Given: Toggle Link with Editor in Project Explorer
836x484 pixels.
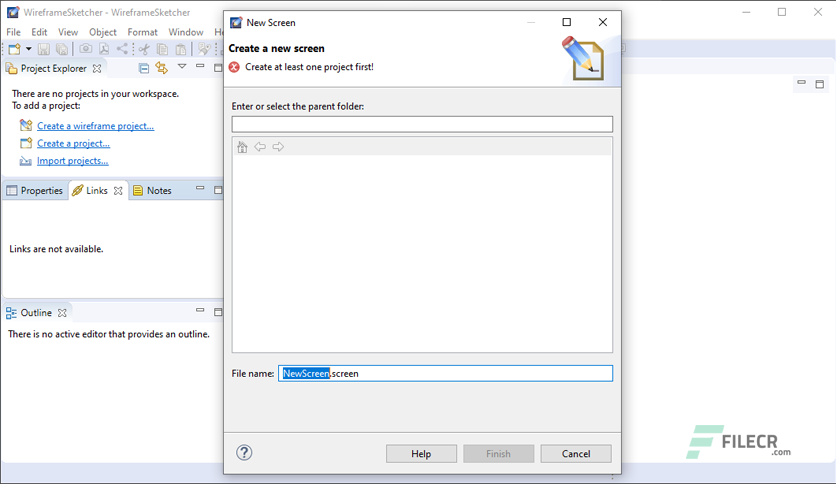Looking at the screenshot, I should [x=162, y=68].
